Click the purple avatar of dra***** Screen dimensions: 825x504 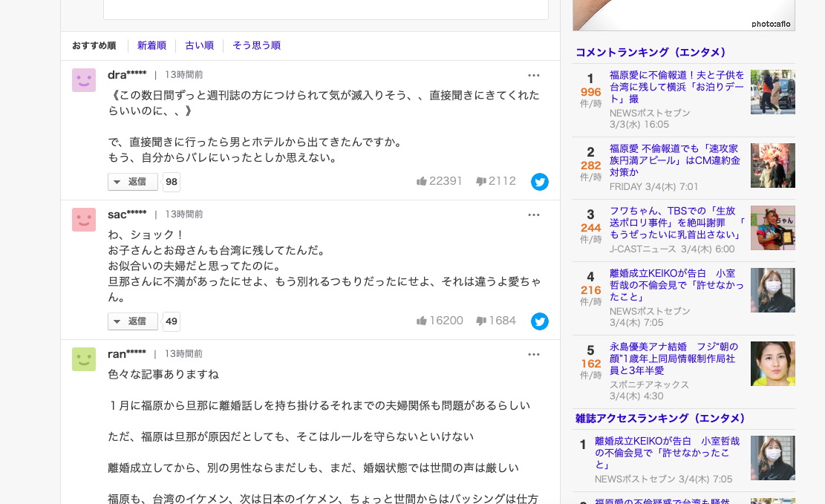point(84,80)
